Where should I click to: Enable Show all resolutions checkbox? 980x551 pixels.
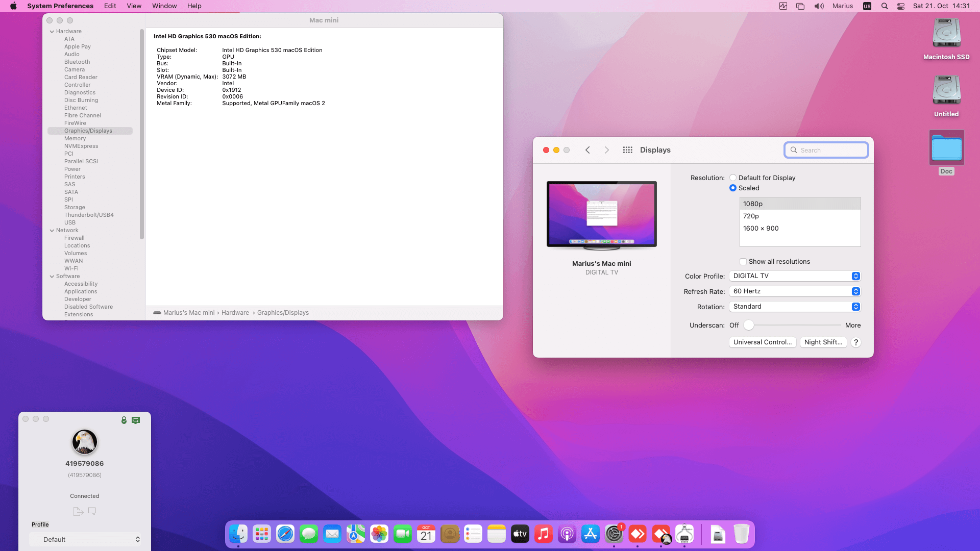coord(743,262)
